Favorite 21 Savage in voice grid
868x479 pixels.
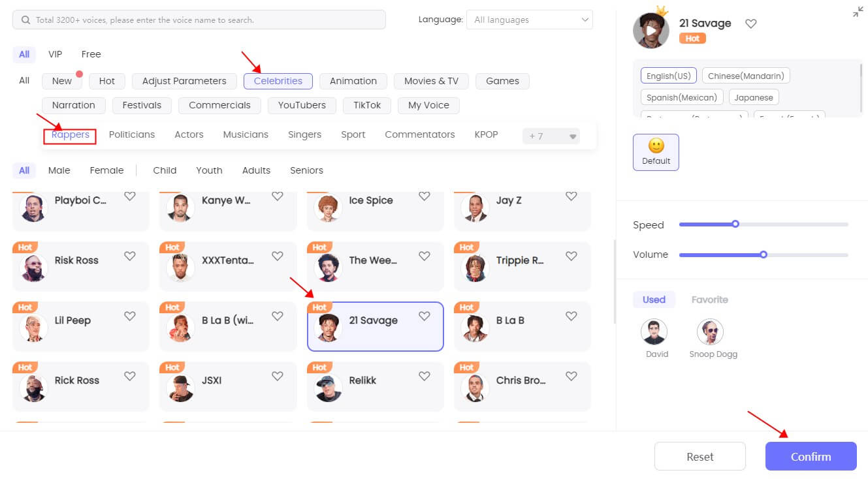pyautogui.click(x=425, y=316)
